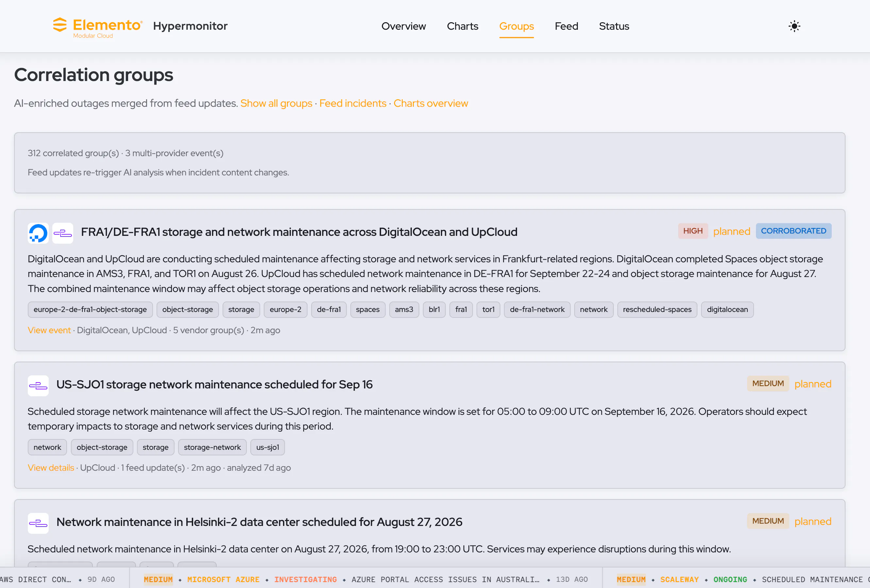This screenshot has width=870, height=588.
Task: Click the planned label on US-SJO1 card
Action: point(812,384)
